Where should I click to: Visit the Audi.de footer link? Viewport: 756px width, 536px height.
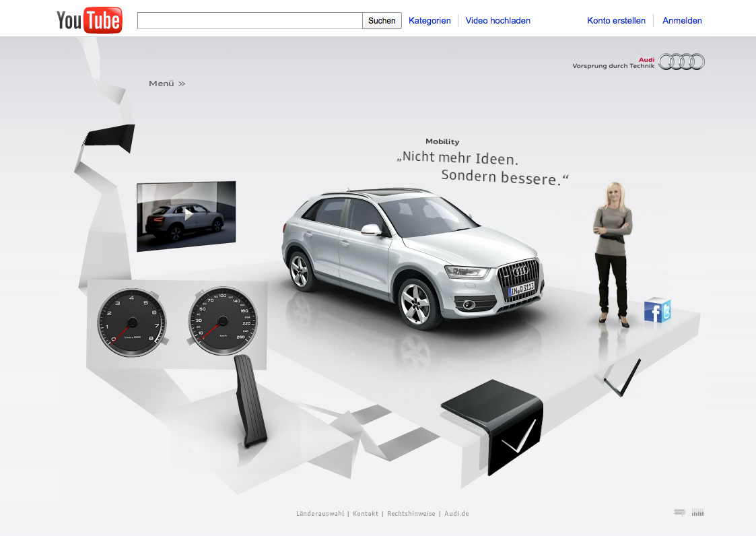[456, 514]
